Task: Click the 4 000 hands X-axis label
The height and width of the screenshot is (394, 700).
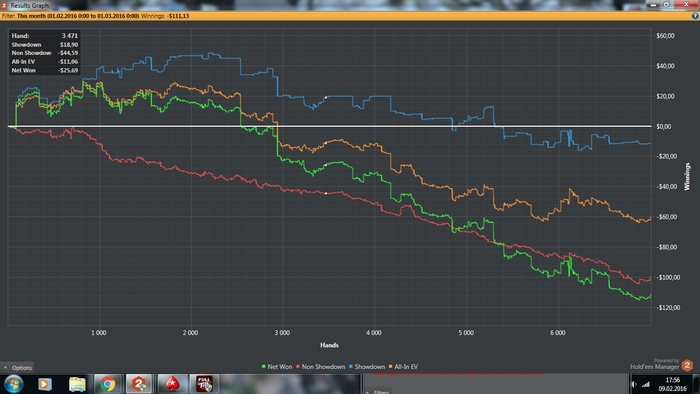Action: 374,333
